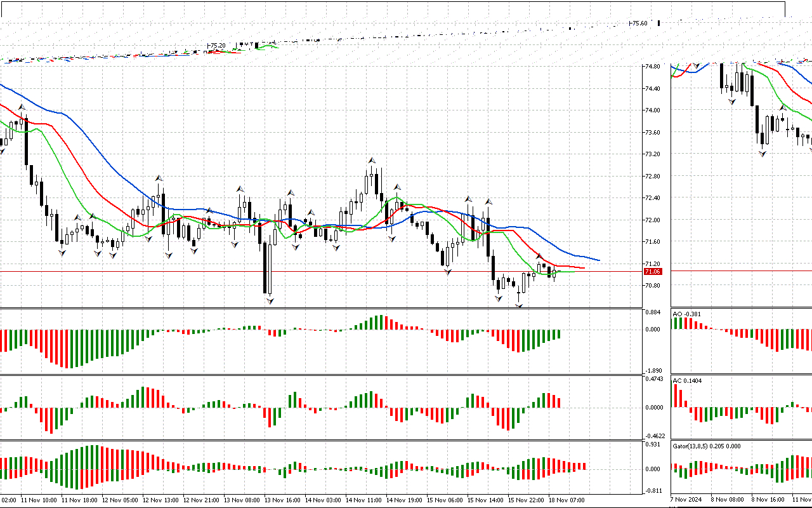The height and width of the screenshot is (508, 812).
Task: Click the red 71.06 current price label
Action: 653,272
